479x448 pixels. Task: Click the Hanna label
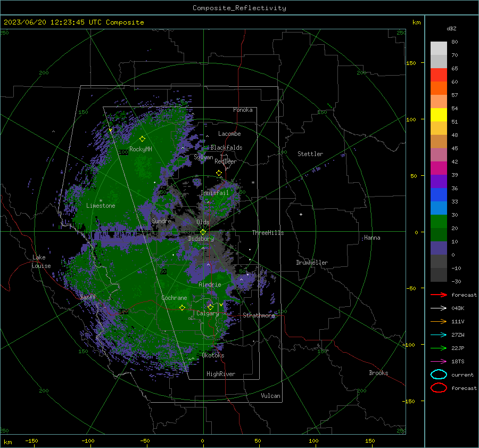point(372,238)
